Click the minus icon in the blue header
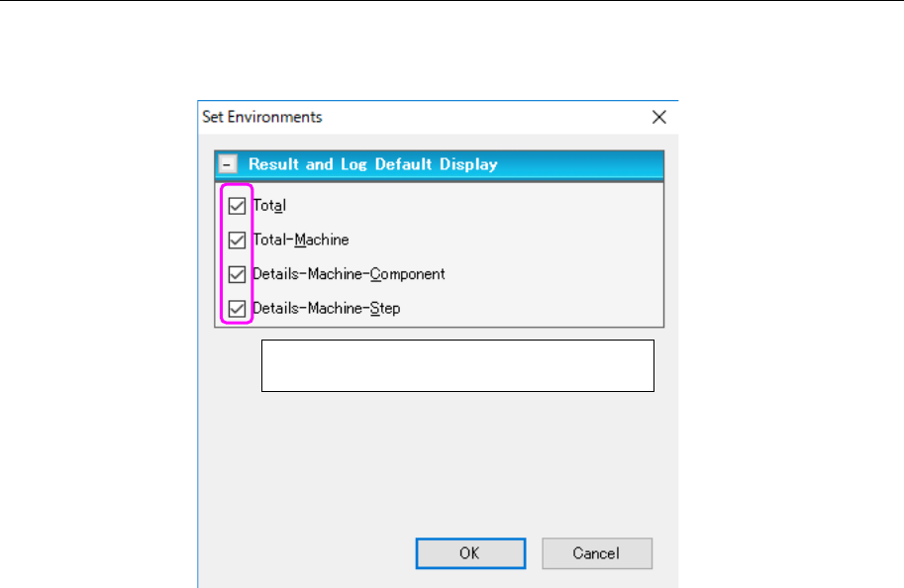This screenshot has height=588, width=904. pyautogui.click(x=229, y=164)
